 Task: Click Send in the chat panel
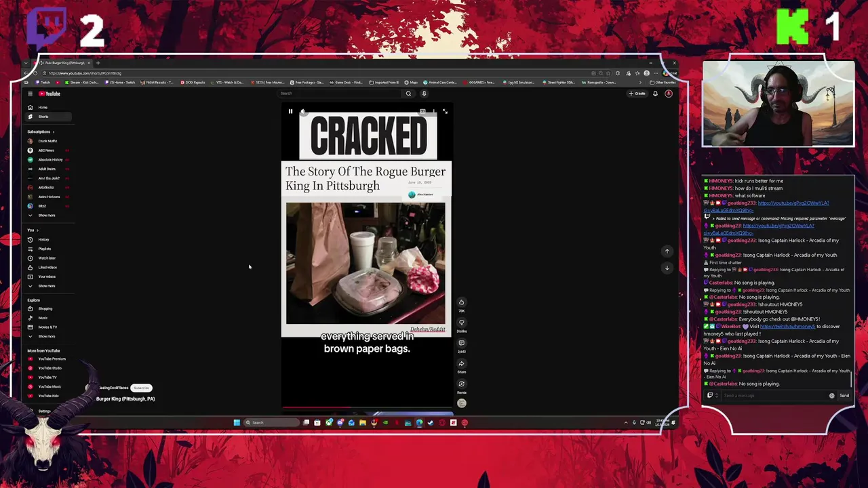pos(844,396)
